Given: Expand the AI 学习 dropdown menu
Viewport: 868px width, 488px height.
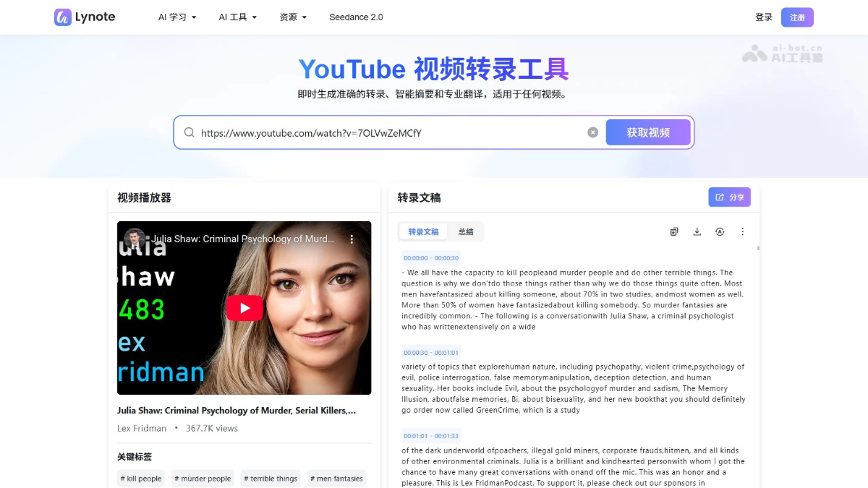Looking at the screenshot, I should [177, 17].
